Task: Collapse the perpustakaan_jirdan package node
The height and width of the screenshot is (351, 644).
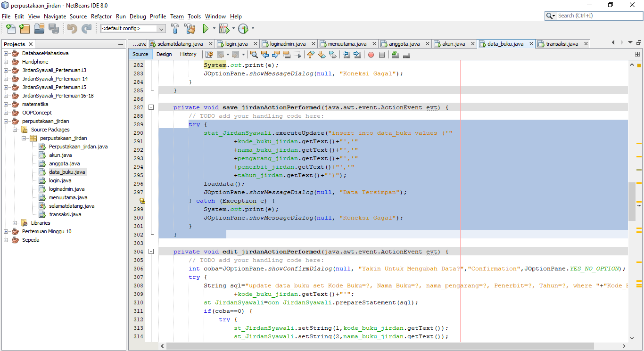Action: pos(24,138)
